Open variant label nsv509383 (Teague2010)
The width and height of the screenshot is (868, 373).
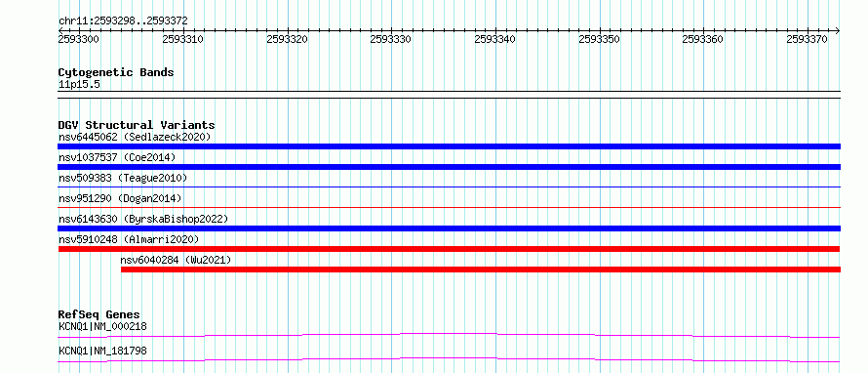pyautogui.click(x=123, y=178)
